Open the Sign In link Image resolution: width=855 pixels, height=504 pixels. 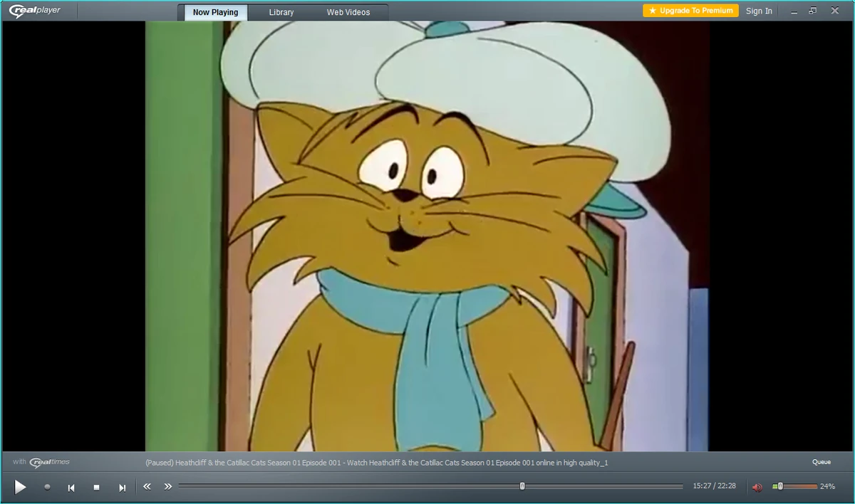(x=759, y=11)
